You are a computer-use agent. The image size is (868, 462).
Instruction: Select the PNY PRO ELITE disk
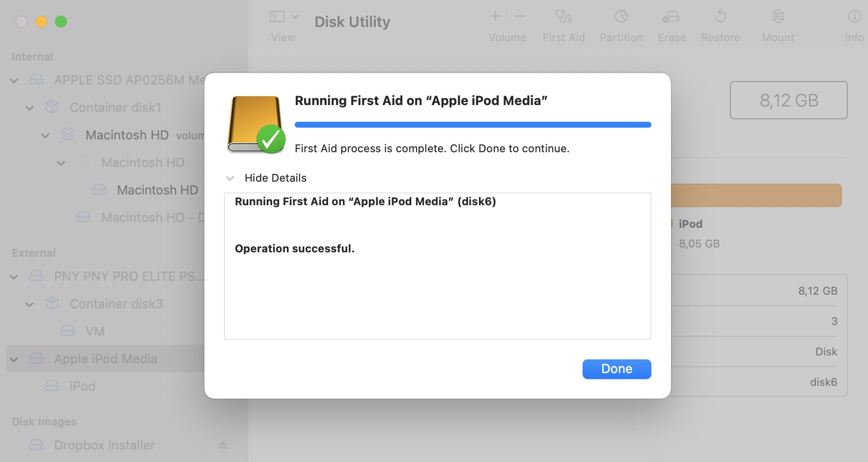click(x=129, y=276)
